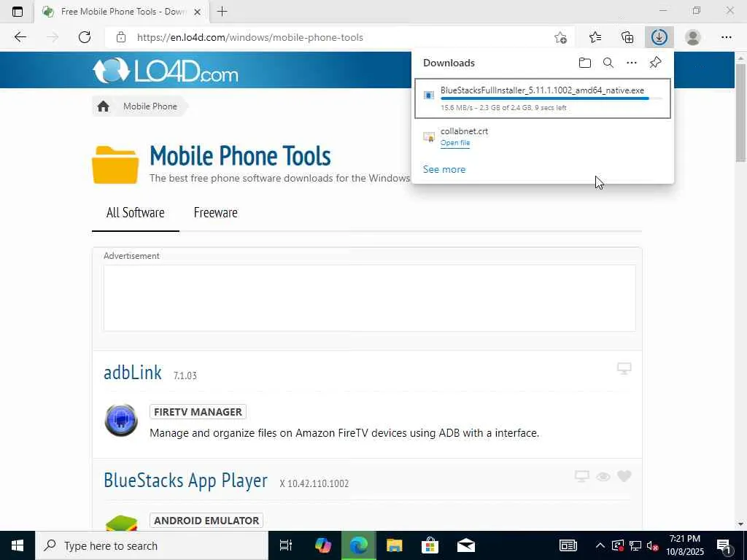Open Task View on the taskbar

point(286,545)
